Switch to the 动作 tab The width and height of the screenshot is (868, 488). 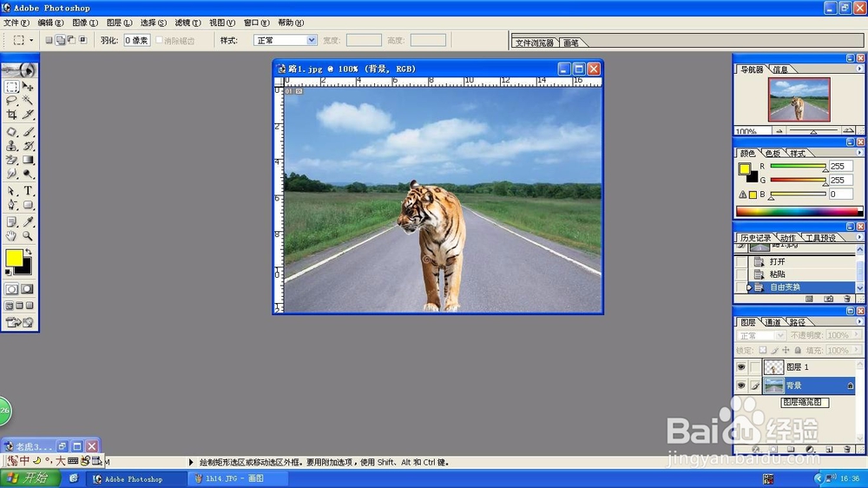point(788,238)
